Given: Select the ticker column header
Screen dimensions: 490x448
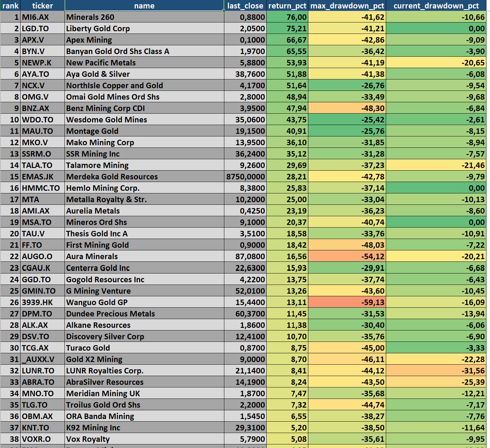Looking at the screenshot, I should (42, 6).
